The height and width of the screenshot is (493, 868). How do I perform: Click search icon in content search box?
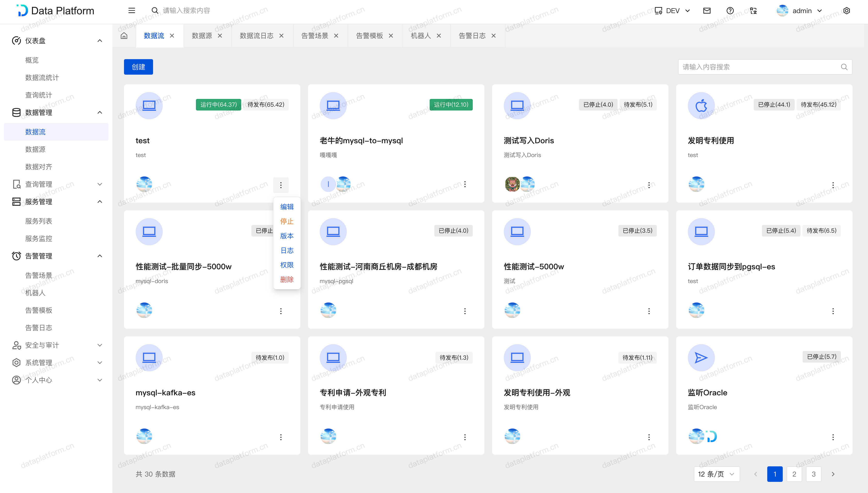click(844, 67)
